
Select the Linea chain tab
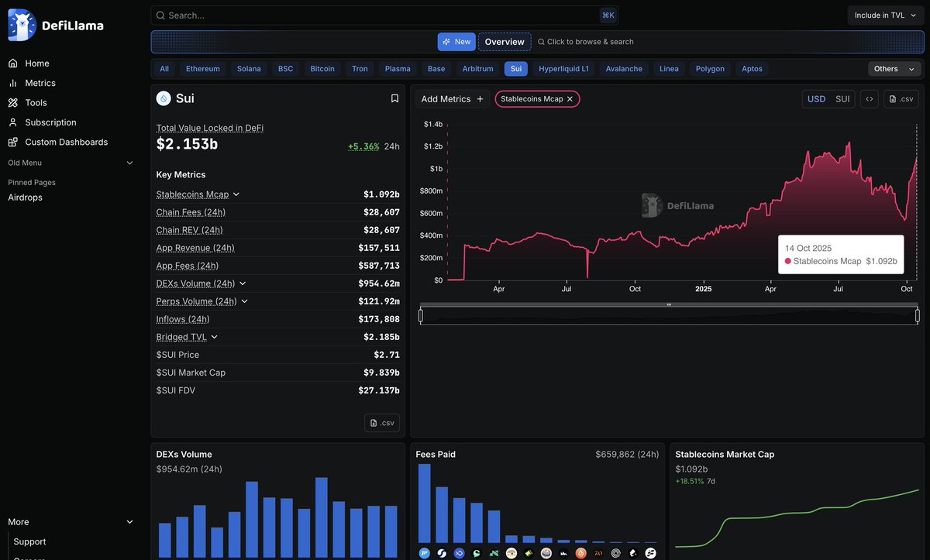669,69
